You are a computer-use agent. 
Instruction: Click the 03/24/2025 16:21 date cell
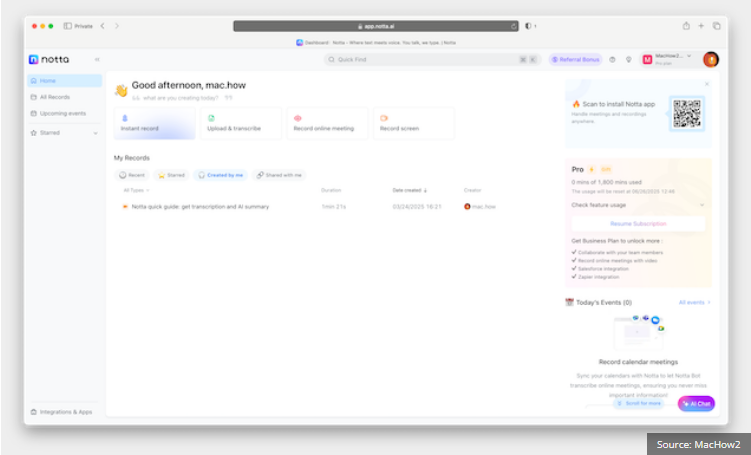click(x=417, y=207)
